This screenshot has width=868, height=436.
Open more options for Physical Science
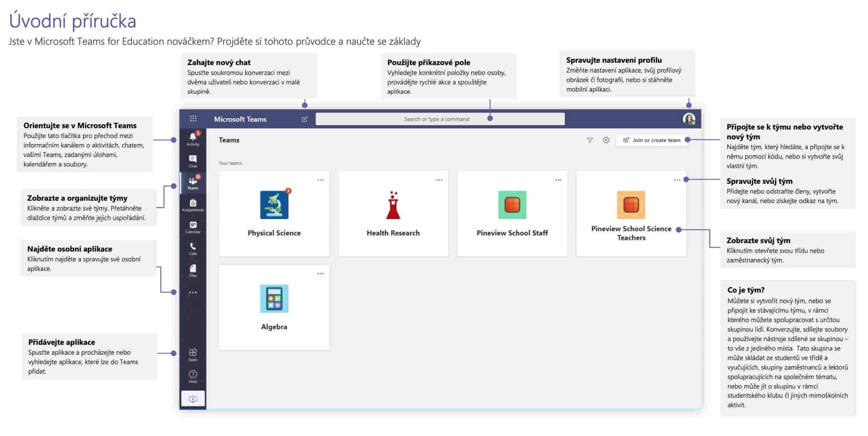pos(320,180)
